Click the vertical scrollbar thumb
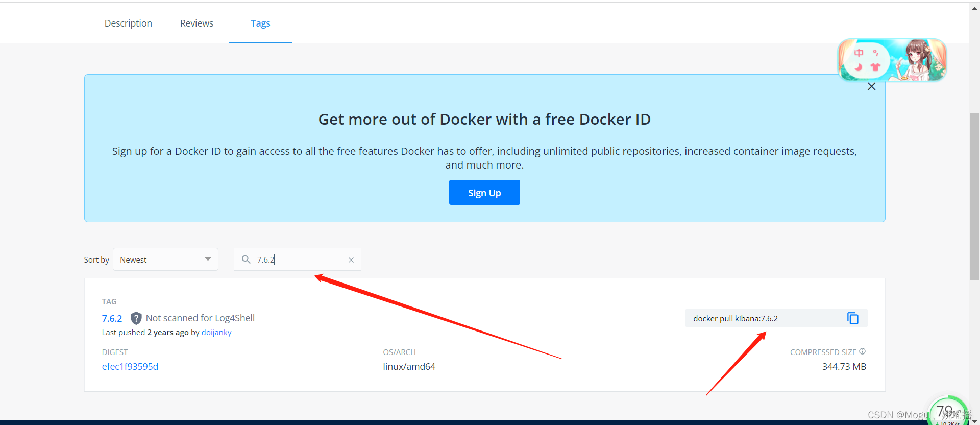 pyautogui.click(x=974, y=197)
